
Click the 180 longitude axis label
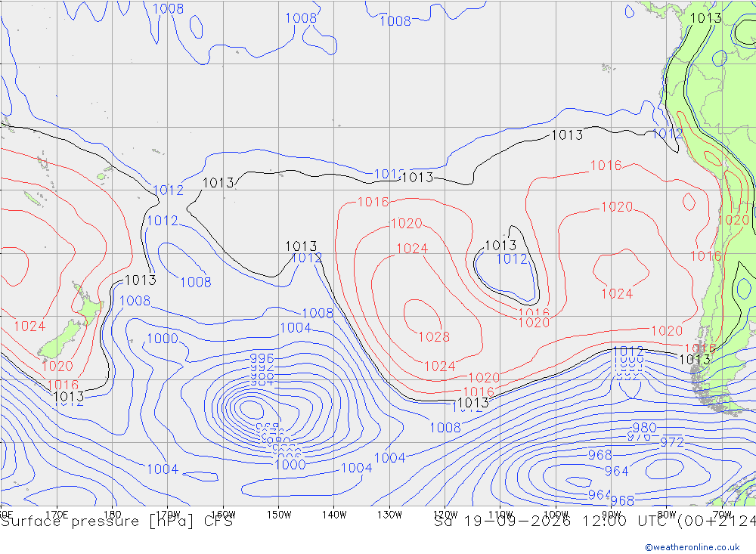pyautogui.click(x=113, y=515)
